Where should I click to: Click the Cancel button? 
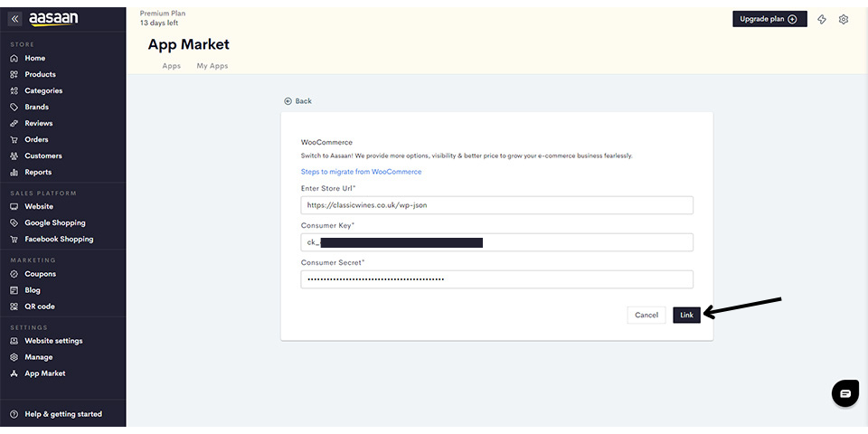point(646,315)
